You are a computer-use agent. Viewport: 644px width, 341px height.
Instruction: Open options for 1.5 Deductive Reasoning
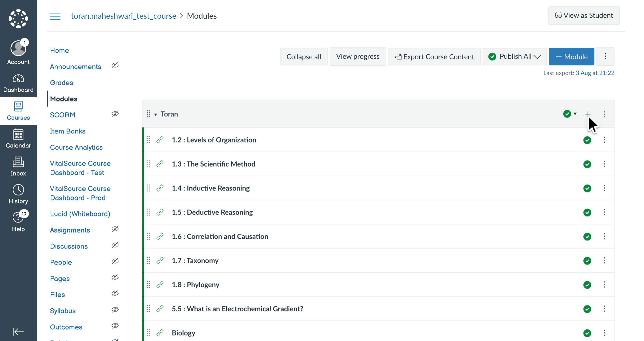click(x=604, y=212)
